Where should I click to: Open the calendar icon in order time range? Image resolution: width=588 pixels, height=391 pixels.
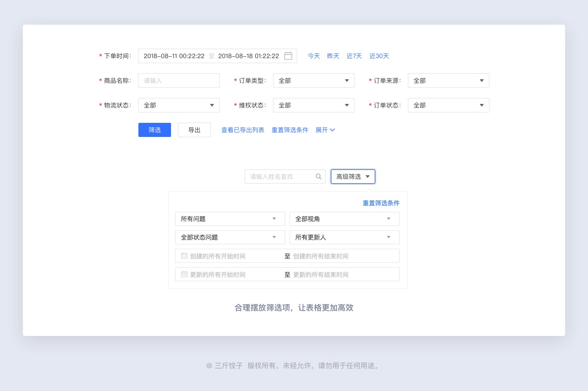point(288,56)
